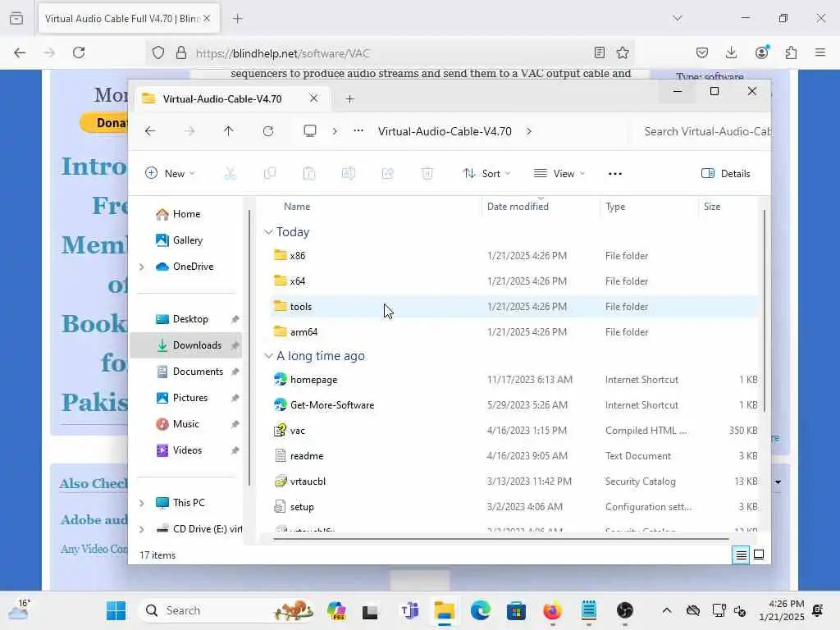The height and width of the screenshot is (630, 840).
Task: Open Home in the navigation pane
Action: coord(186,214)
